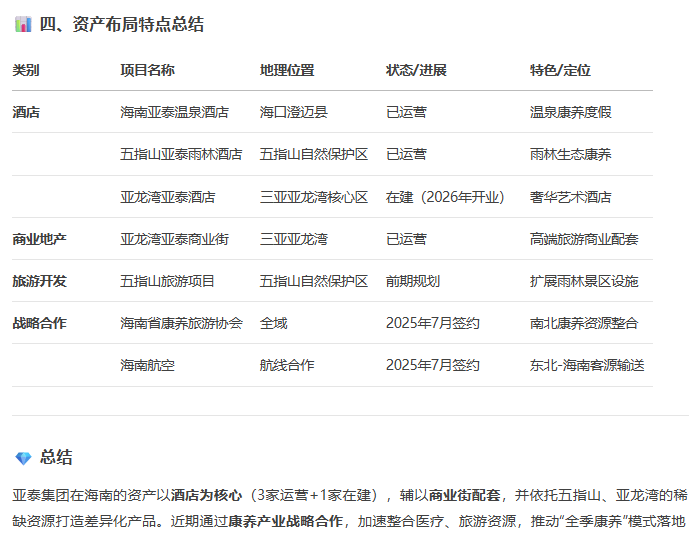The height and width of the screenshot is (535, 694).
Task: Select the column header 地理位置
Action: [287, 70]
